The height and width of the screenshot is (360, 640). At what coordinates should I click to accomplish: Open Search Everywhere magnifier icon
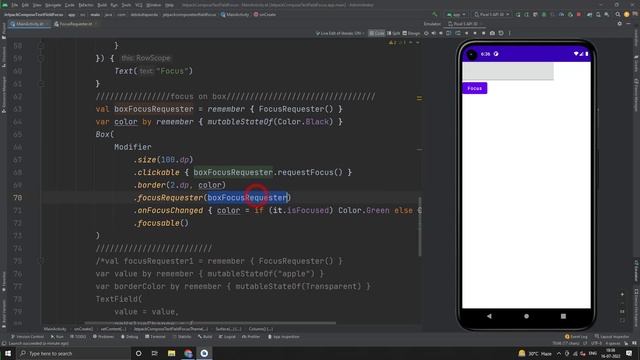(x=618, y=14)
